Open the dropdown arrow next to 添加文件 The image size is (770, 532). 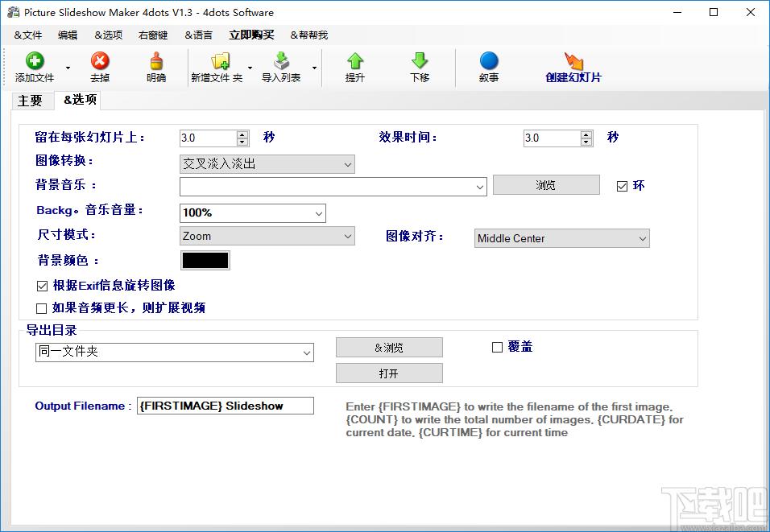click(68, 68)
